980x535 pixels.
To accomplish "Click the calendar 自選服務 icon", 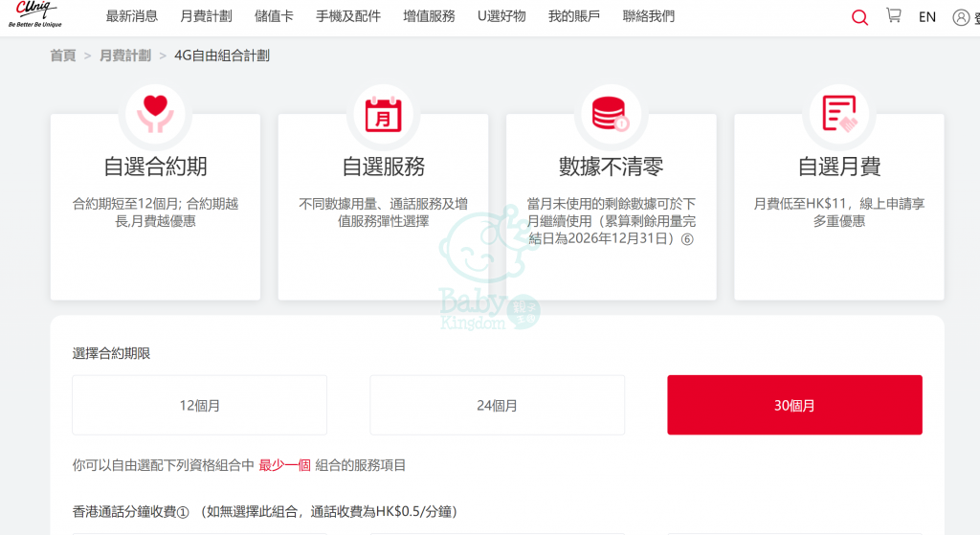I will tap(383, 114).
